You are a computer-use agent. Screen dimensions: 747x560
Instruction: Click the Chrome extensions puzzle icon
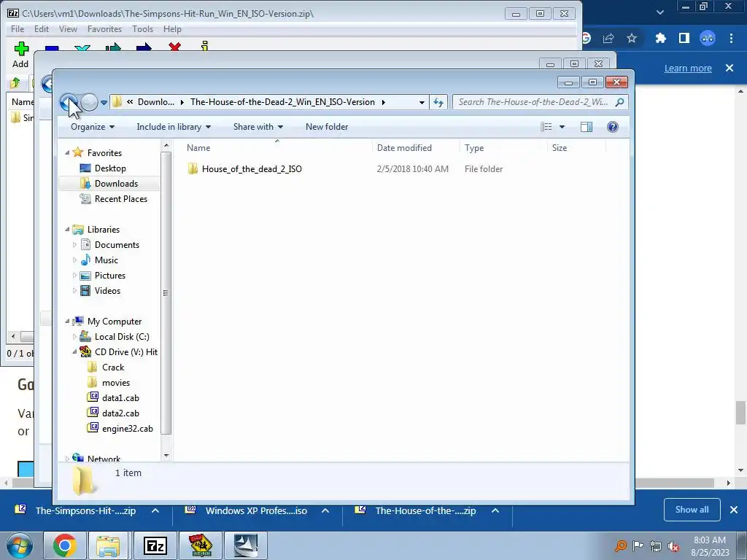[x=660, y=38]
